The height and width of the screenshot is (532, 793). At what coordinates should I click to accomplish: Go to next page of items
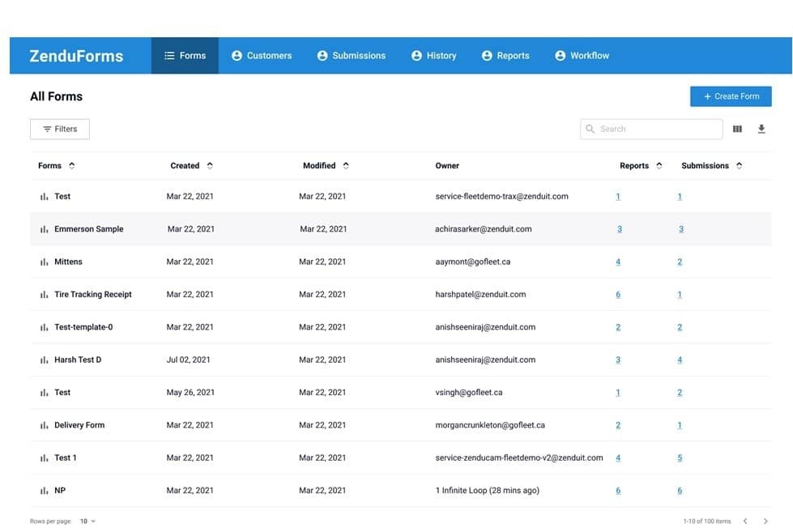[765, 521]
